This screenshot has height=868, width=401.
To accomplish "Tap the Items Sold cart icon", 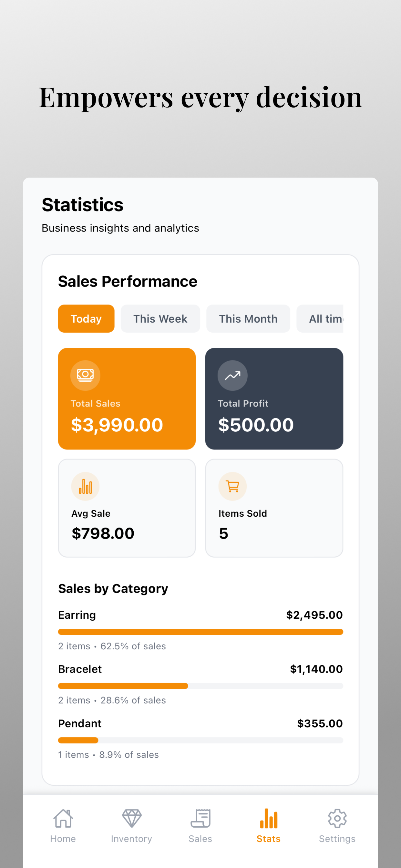I will (232, 486).
